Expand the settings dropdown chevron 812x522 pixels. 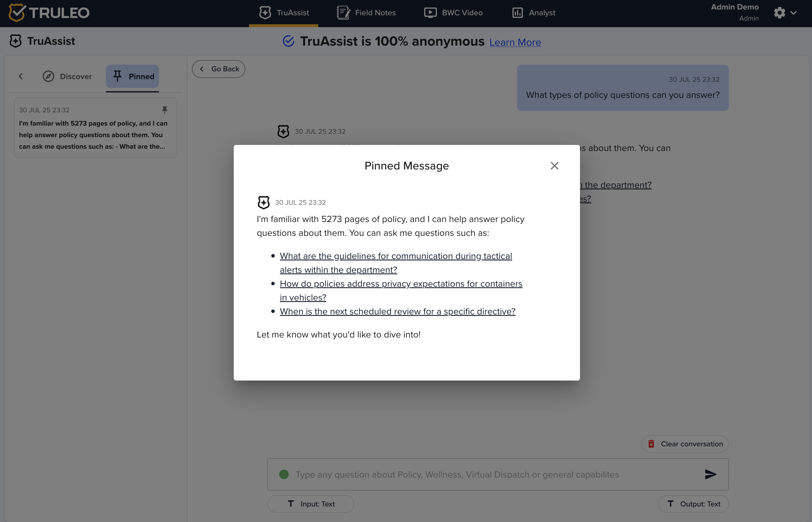[793, 13]
